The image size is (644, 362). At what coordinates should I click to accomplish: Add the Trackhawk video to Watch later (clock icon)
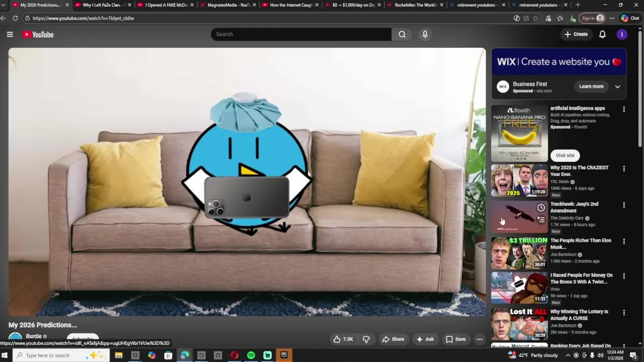541,208
